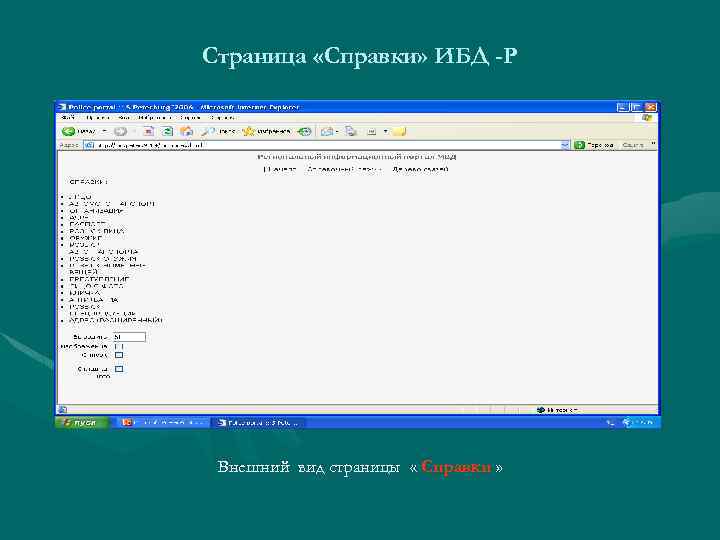The height and width of the screenshot is (540, 720).
Task: Toggle the 'Списки' checkbox
Action: coord(119,355)
